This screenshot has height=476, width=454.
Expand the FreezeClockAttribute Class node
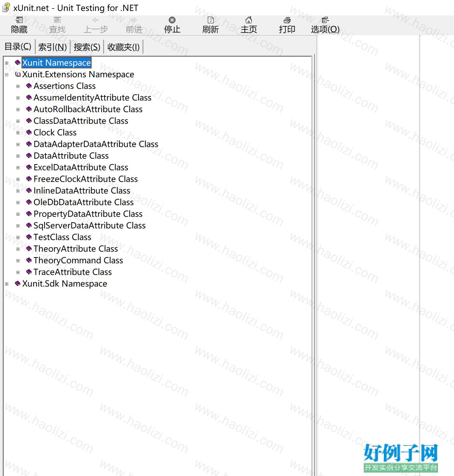tap(18, 180)
